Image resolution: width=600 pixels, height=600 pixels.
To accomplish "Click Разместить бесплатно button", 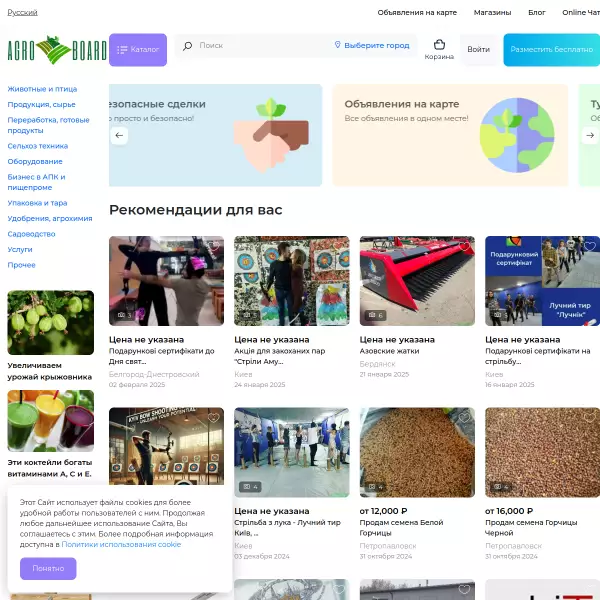I will click(x=551, y=50).
